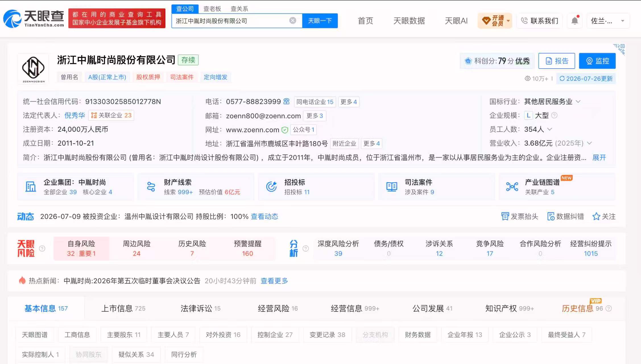Click the 查看动态 link
This screenshot has width=641, height=364.
(264, 216)
